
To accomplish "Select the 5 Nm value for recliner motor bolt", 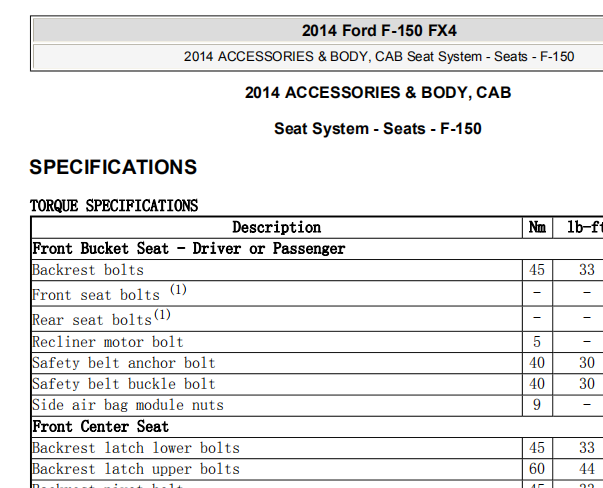I will 537,342.
